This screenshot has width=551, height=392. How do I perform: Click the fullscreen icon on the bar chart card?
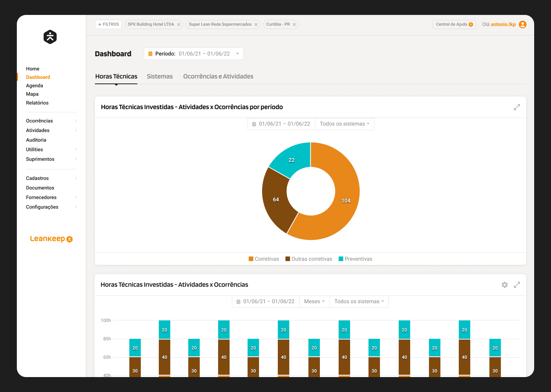click(x=517, y=285)
